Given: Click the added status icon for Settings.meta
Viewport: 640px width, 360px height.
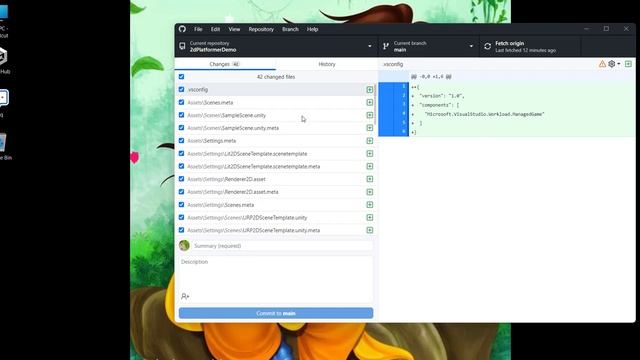Looking at the screenshot, I should (369, 140).
